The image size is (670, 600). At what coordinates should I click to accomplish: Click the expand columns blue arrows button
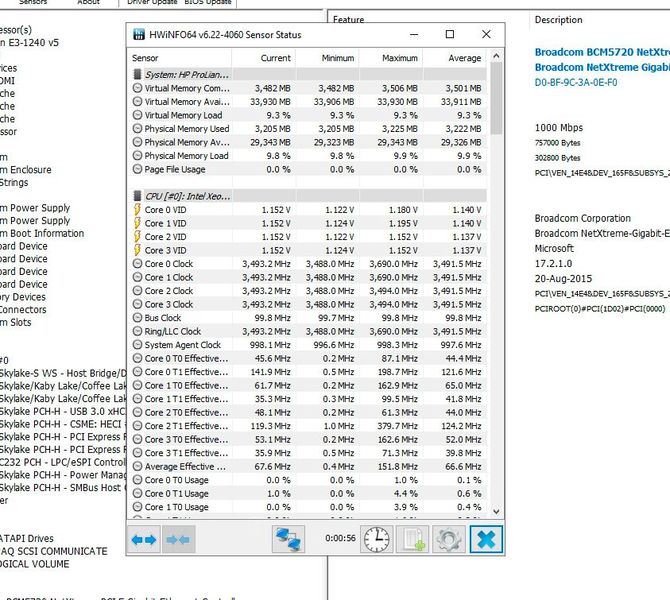(144, 539)
